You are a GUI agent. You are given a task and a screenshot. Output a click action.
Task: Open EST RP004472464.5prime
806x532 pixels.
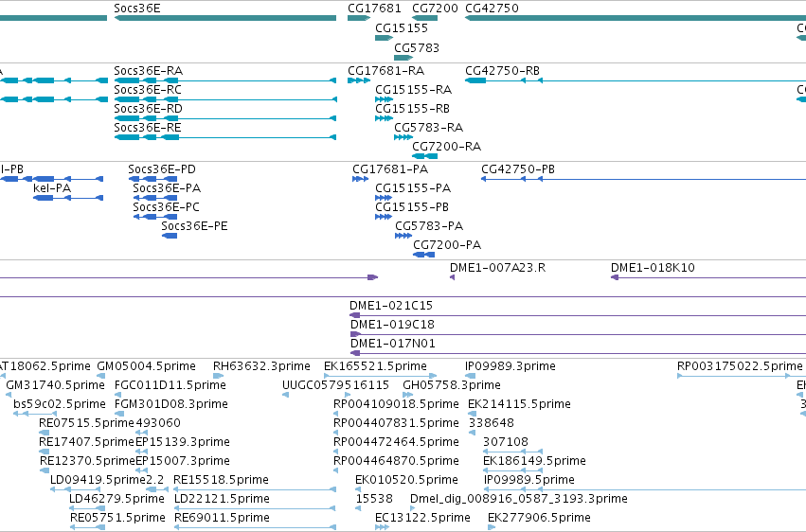(396, 443)
